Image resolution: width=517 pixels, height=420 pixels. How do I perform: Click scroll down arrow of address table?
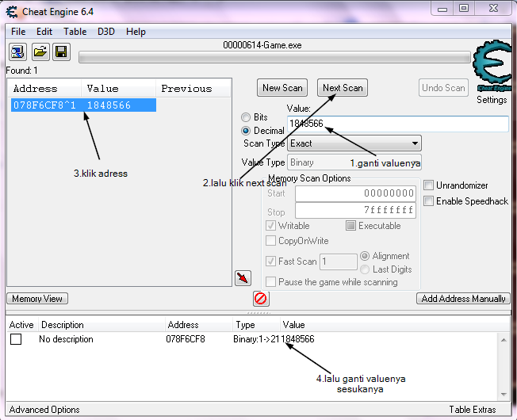[x=504, y=395]
